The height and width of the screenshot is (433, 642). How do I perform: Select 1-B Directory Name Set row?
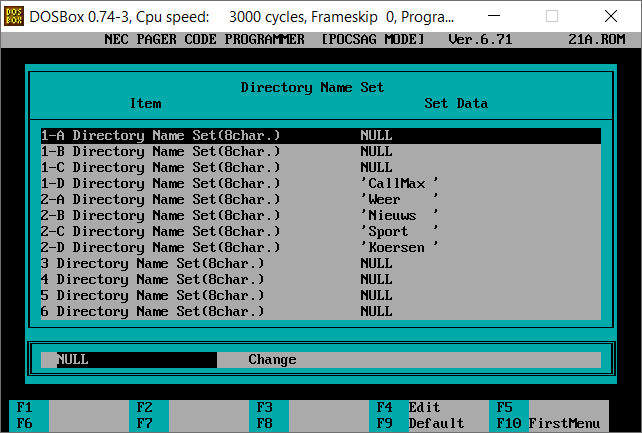(320, 151)
